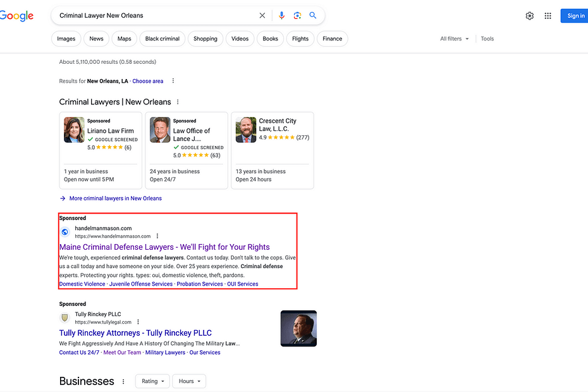
Task: Click the https://www.handelmanmason.com URL text
Action: pos(113,236)
